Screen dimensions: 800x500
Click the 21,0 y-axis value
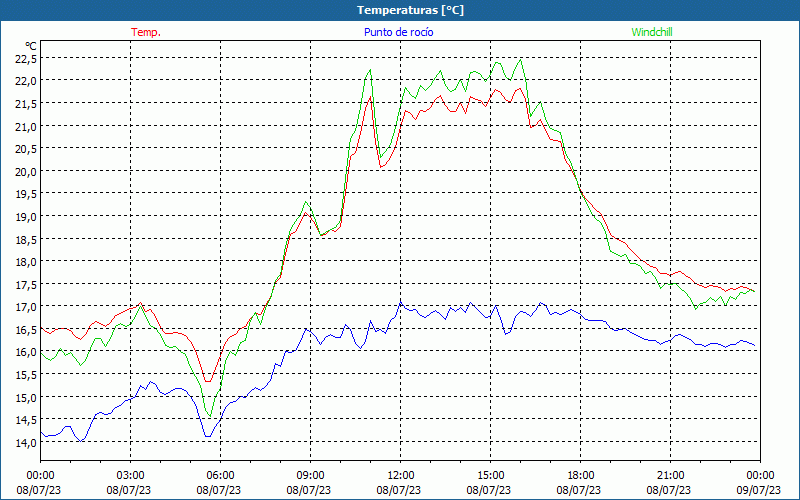[x=26, y=126]
